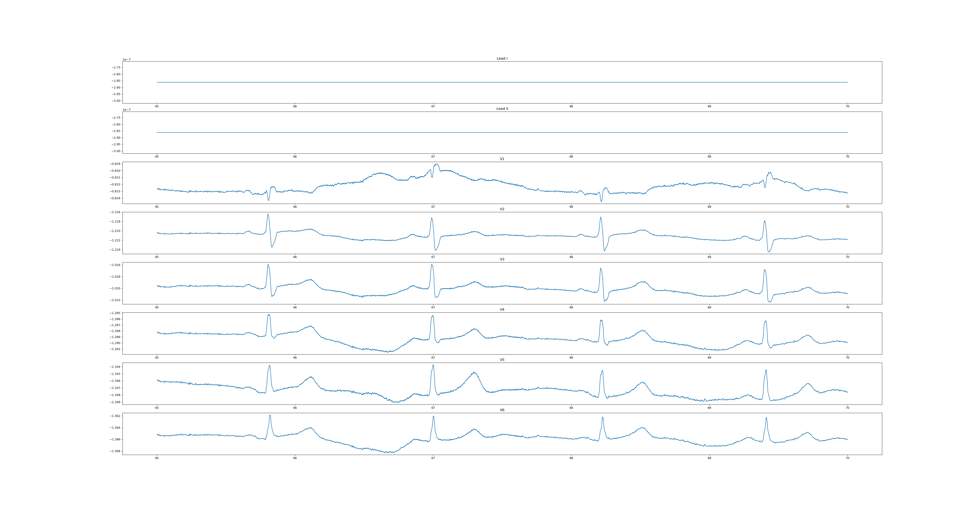Click the x-axis tick 70 under Lead I

click(847, 106)
